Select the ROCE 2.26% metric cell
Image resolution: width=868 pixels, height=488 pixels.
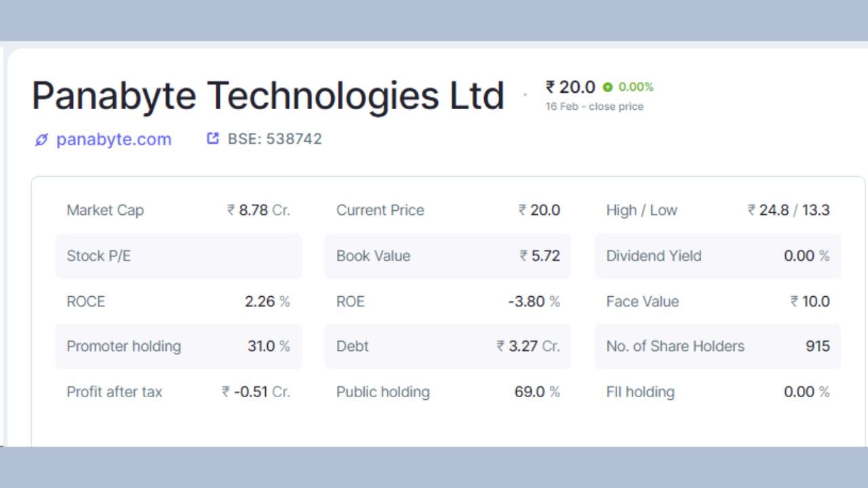click(179, 302)
